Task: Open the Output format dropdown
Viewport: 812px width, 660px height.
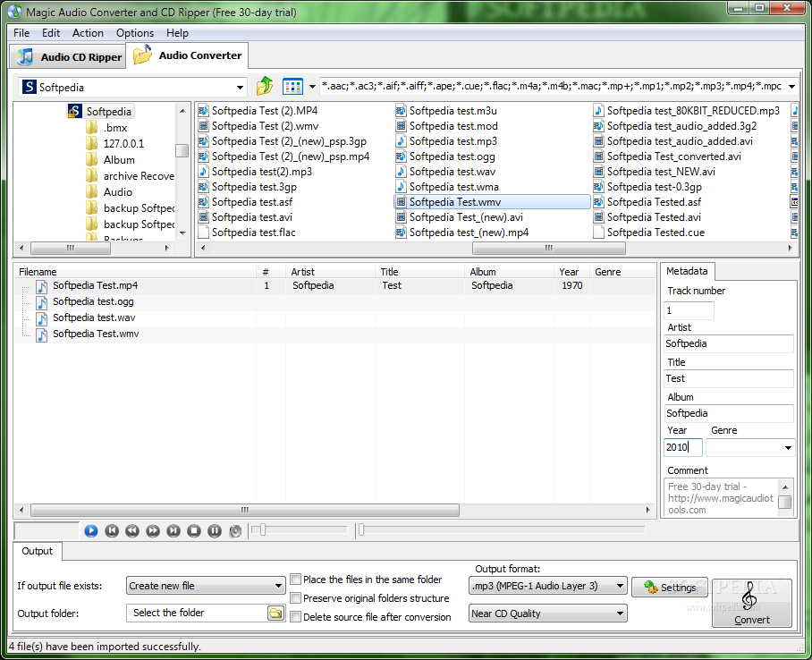Action: click(x=548, y=586)
